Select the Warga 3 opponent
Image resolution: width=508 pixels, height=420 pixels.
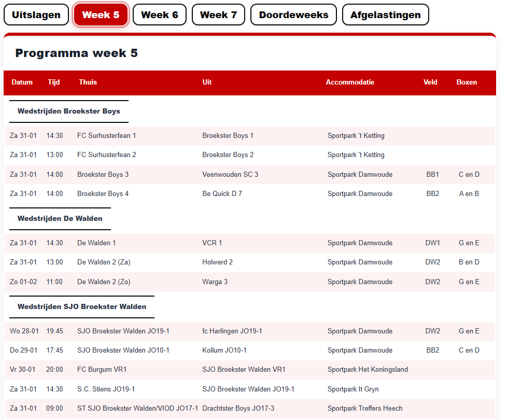click(215, 282)
